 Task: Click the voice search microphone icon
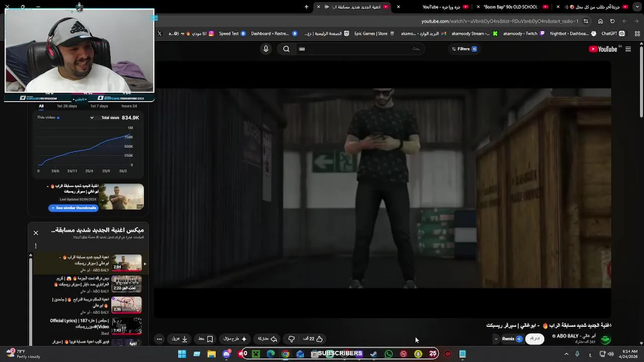(x=266, y=49)
